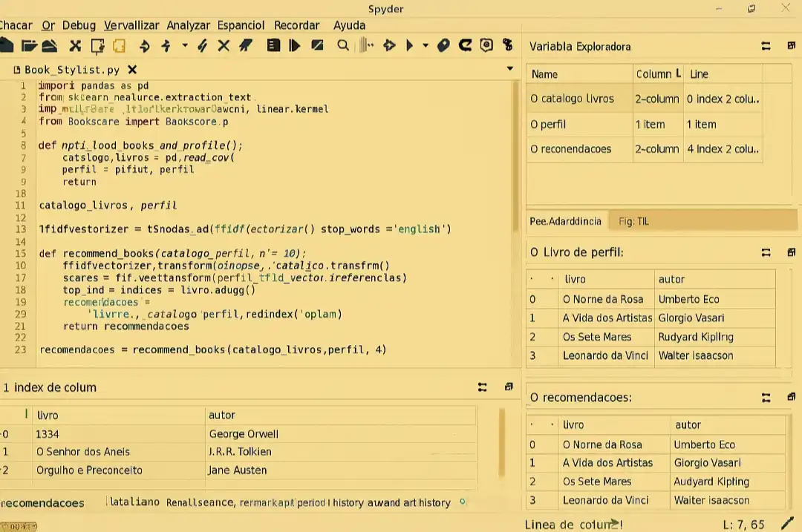
Task: Expand the small dropdown arrow after the lightning icon
Action: coord(185,46)
